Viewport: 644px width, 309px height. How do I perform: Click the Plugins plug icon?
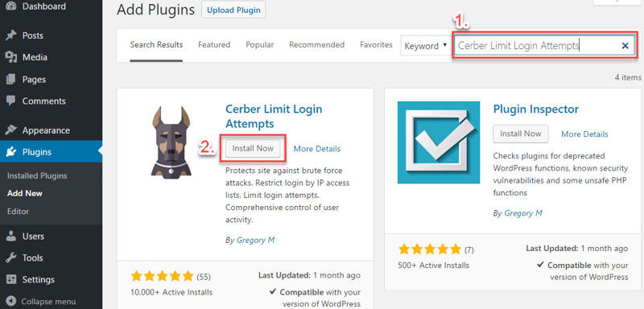coord(11,152)
